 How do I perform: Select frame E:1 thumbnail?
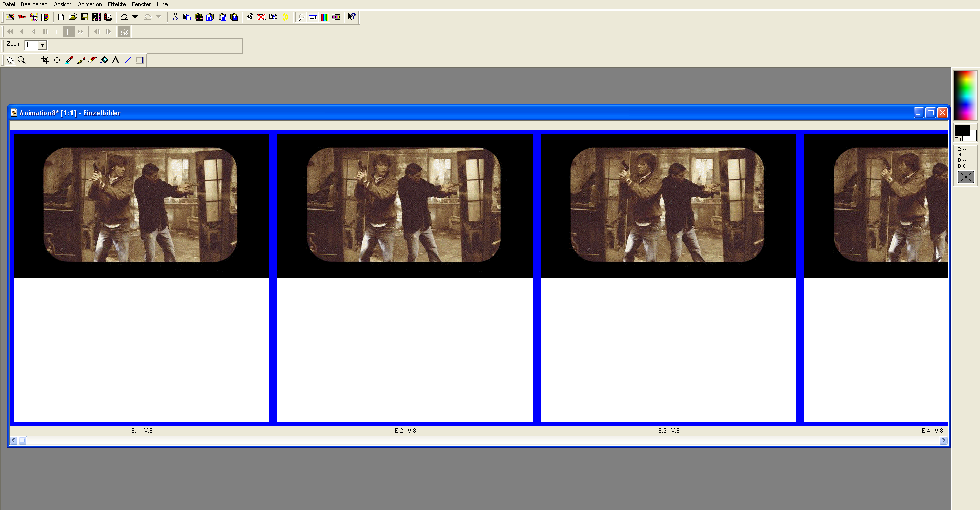141,278
